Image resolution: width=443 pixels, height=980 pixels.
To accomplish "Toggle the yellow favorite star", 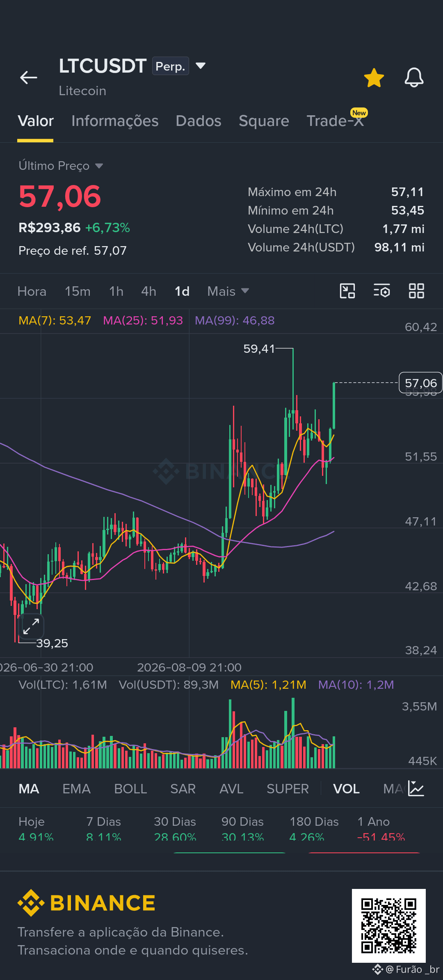I will (x=374, y=78).
